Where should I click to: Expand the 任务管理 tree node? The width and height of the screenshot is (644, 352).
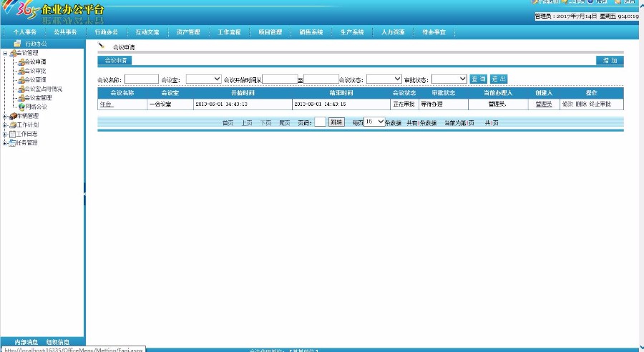(5, 143)
